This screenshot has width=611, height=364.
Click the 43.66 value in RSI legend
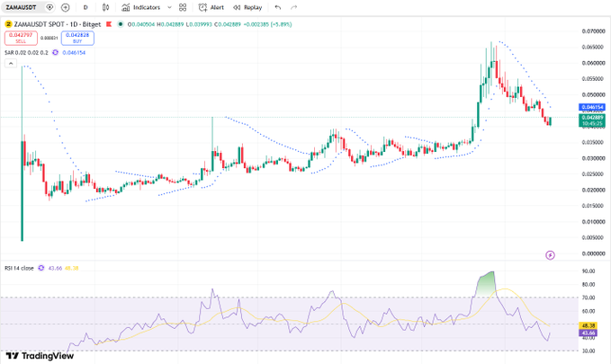[55, 268]
